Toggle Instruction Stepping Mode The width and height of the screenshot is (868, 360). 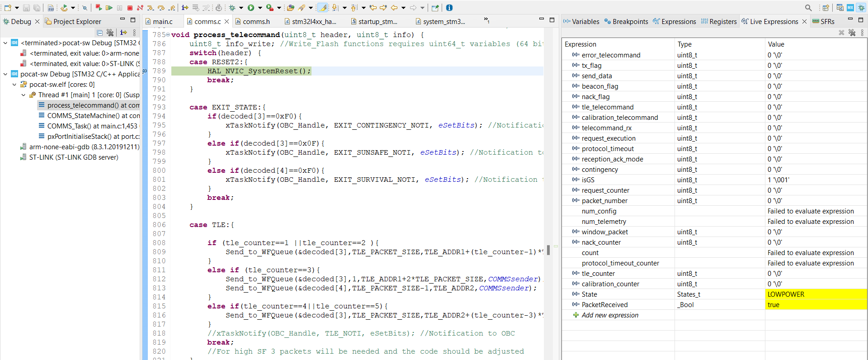tap(185, 8)
